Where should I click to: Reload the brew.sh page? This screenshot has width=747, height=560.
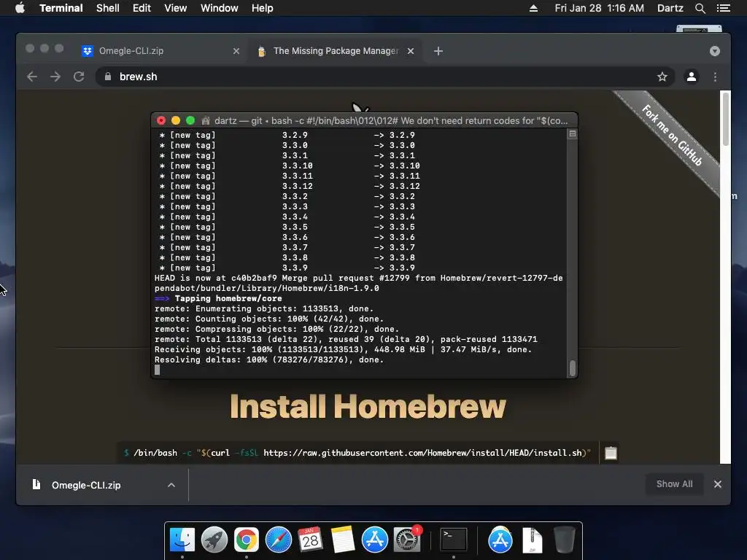click(79, 77)
